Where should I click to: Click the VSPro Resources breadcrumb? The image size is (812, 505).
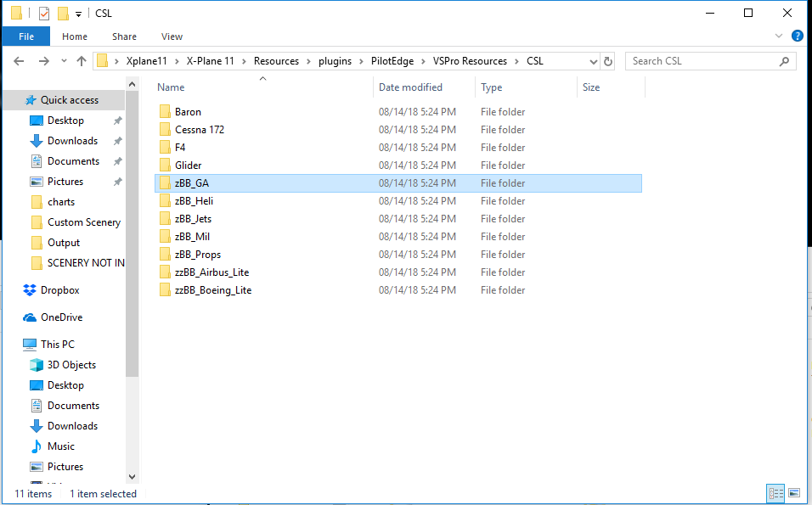(x=470, y=61)
